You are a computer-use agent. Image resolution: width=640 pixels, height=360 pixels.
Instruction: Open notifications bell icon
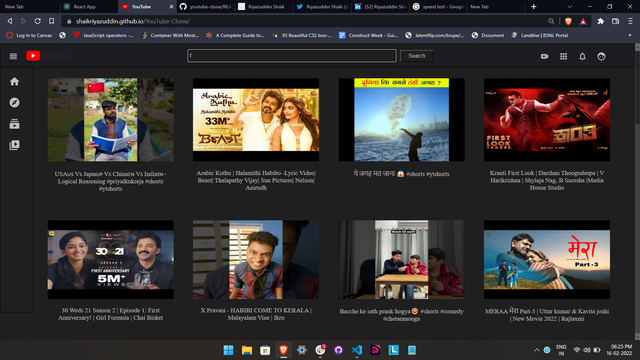[582, 56]
